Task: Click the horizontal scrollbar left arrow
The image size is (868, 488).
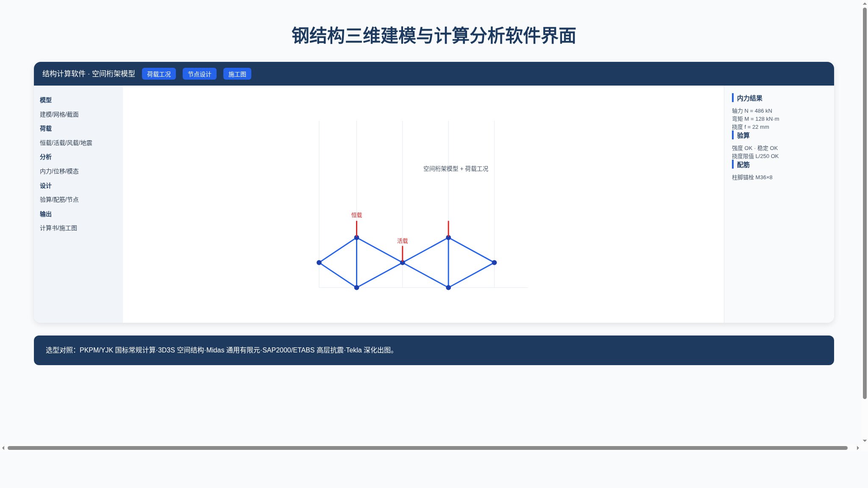Action: tap(3, 448)
